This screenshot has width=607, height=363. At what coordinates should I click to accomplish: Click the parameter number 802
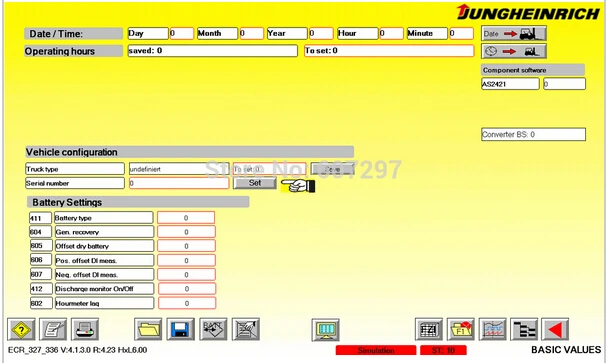pos(41,303)
